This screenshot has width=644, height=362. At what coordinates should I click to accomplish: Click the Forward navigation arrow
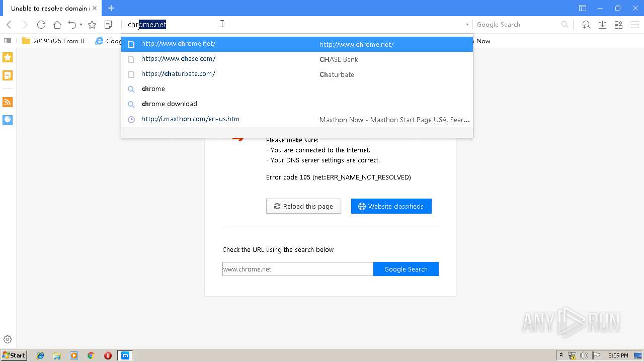pos(25,25)
